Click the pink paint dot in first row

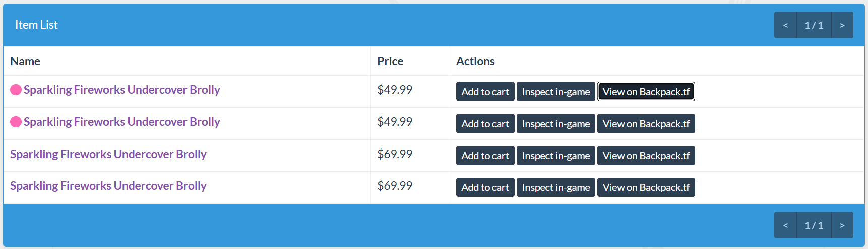point(16,90)
